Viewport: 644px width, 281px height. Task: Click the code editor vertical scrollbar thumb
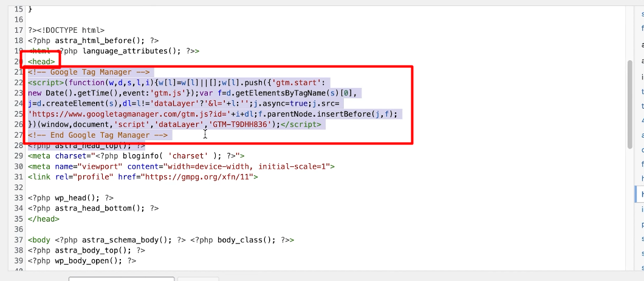631,103
